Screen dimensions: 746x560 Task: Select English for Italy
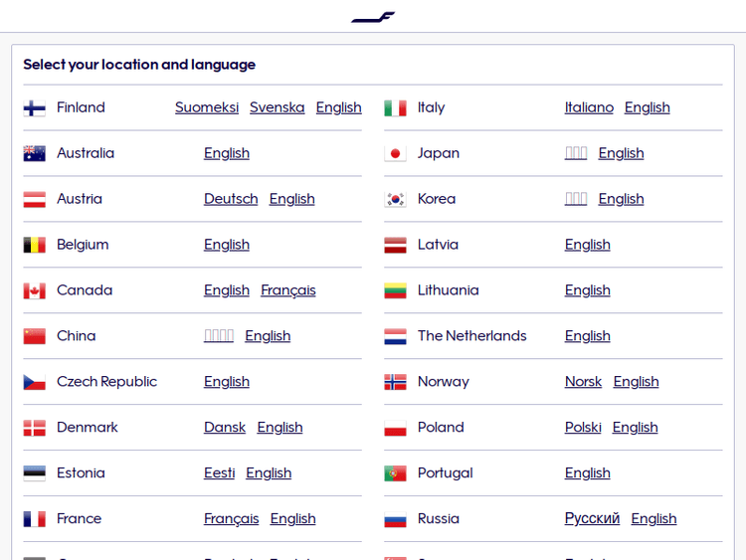click(648, 107)
